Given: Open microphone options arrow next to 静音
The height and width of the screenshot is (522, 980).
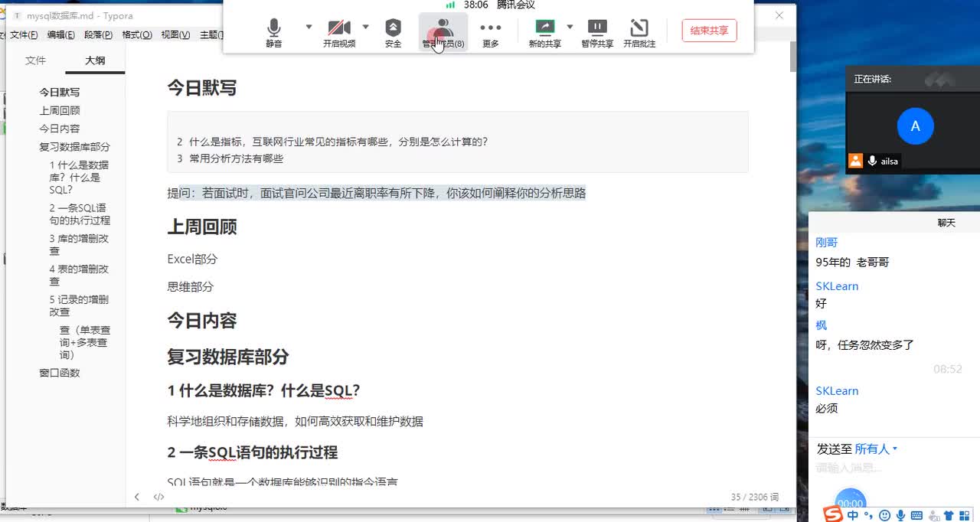Looking at the screenshot, I should coord(309,26).
